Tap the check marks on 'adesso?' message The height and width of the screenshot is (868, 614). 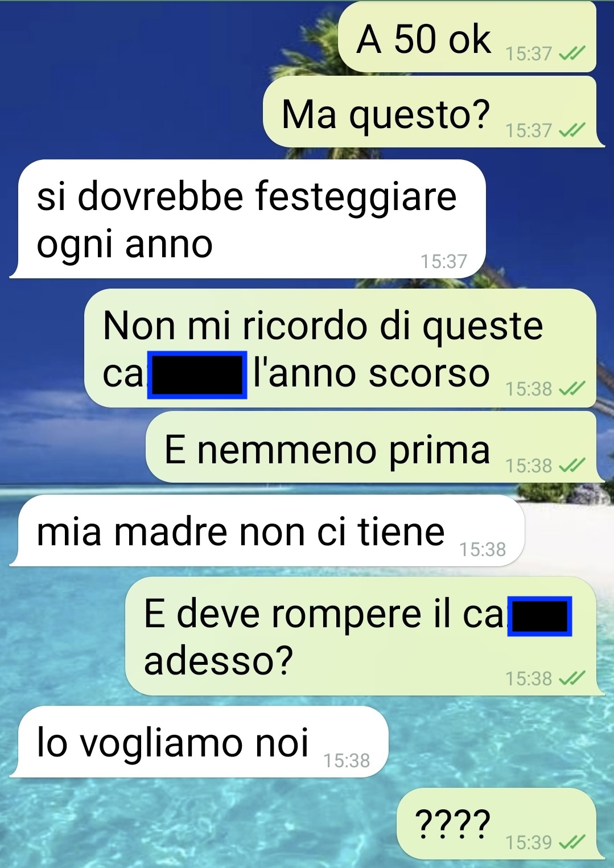click(572, 678)
